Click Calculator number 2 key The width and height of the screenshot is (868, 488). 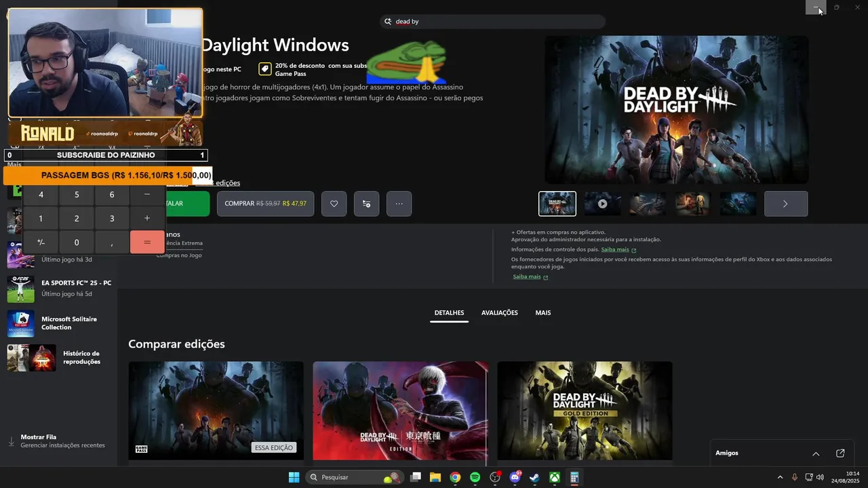click(77, 218)
